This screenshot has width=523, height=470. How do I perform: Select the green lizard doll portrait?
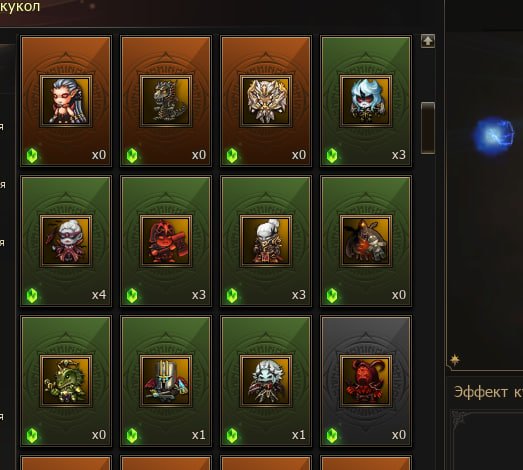click(66, 381)
